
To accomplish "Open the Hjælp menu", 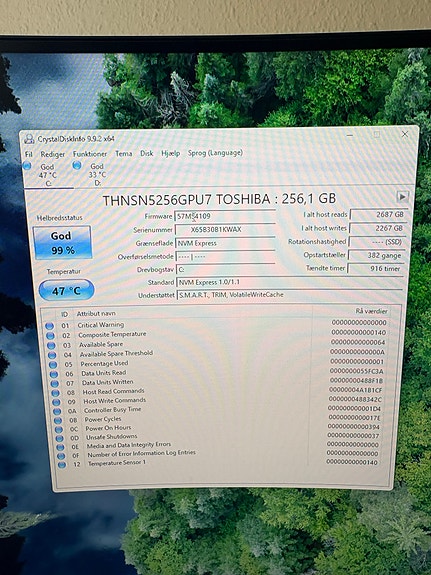I will [171, 153].
